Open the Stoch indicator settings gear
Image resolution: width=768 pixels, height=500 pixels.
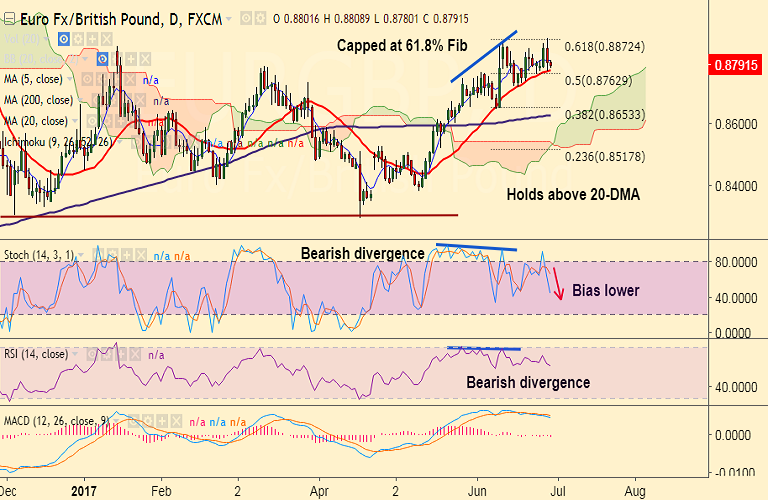[113, 255]
